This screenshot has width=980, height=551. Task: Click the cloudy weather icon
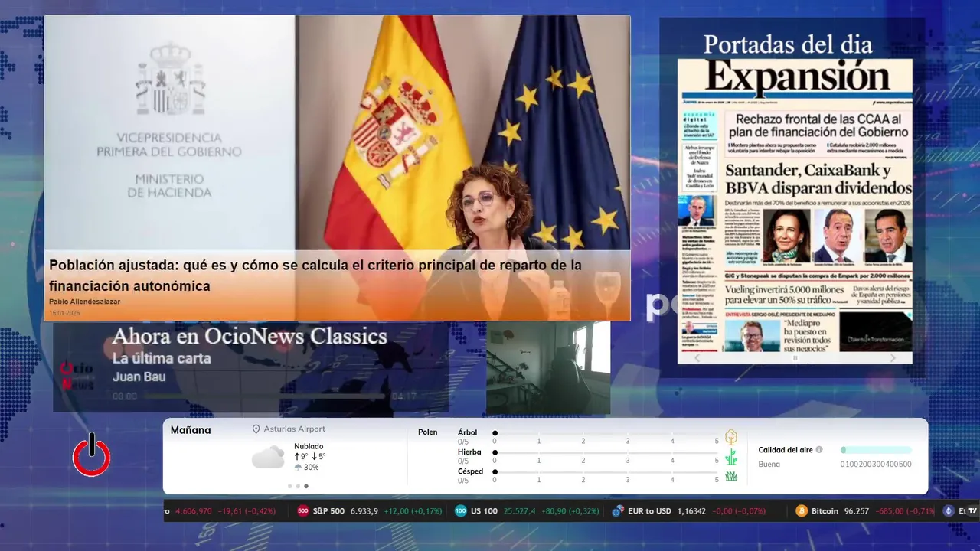tap(268, 458)
